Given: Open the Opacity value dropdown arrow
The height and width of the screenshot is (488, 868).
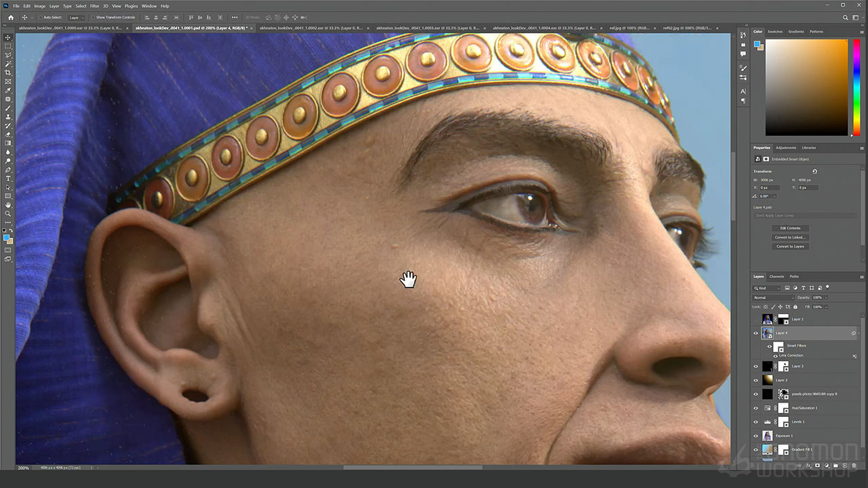Looking at the screenshot, I should pos(825,298).
